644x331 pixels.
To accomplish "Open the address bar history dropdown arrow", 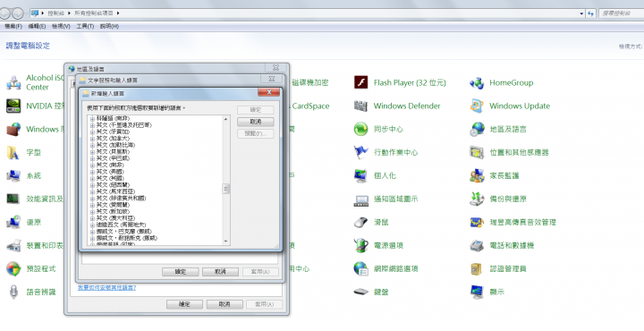I will 581,13.
